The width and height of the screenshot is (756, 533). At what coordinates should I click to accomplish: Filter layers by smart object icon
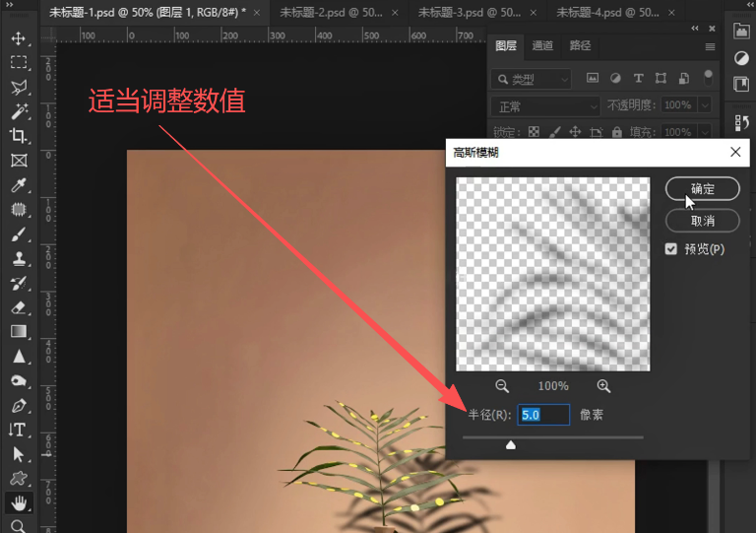(684, 78)
